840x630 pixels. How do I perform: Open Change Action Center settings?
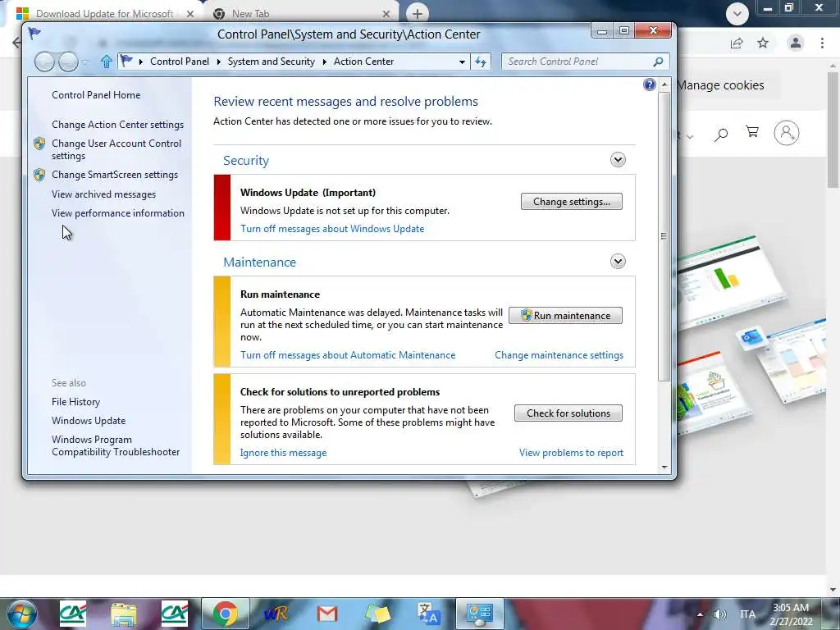118,125
